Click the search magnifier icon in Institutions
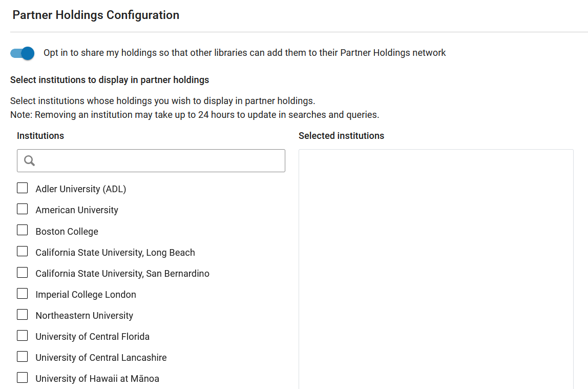Image resolution: width=588 pixels, height=389 pixels. (x=29, y=160)
